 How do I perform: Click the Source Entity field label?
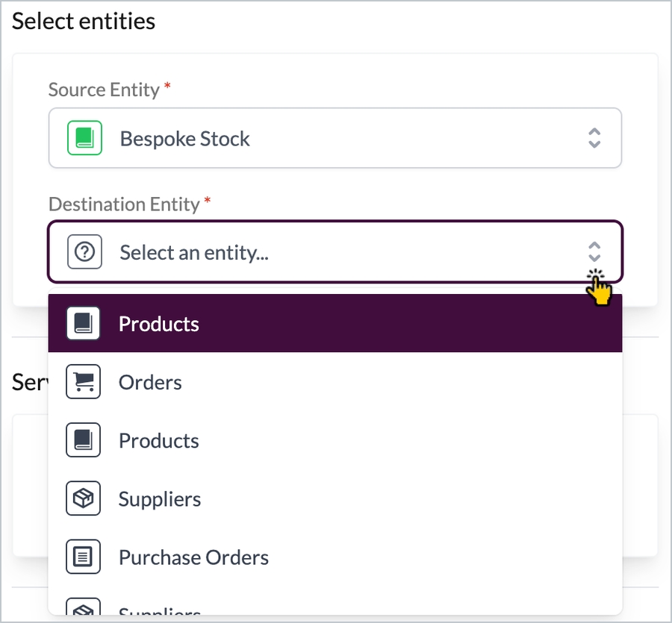104,90
